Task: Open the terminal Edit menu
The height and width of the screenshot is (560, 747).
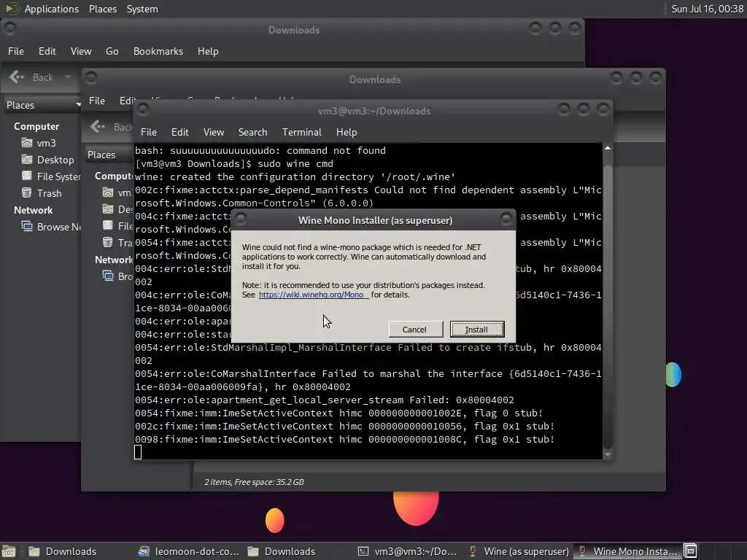Action: click(x=180, y=132)
